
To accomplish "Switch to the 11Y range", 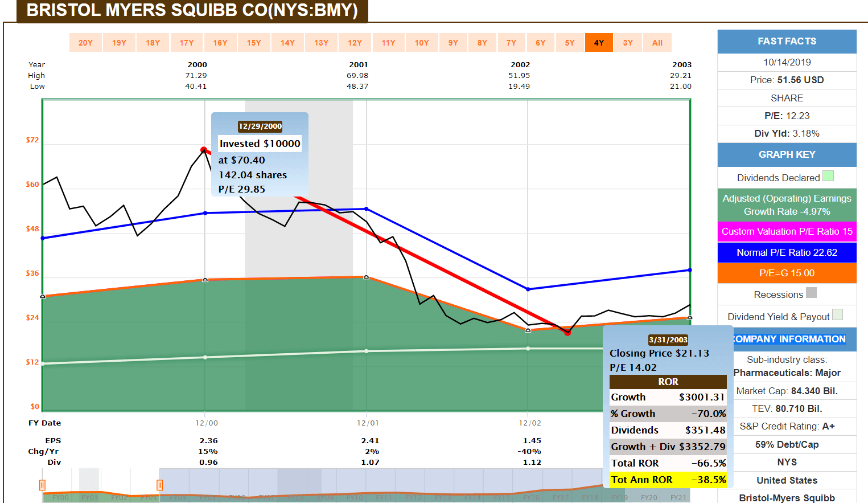I will coord(388,43).
